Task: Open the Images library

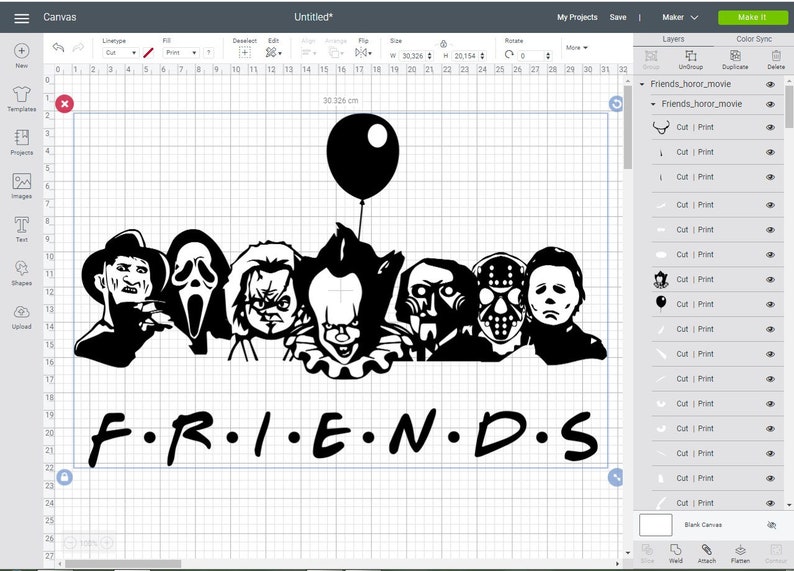Action: tap(21, 181)
